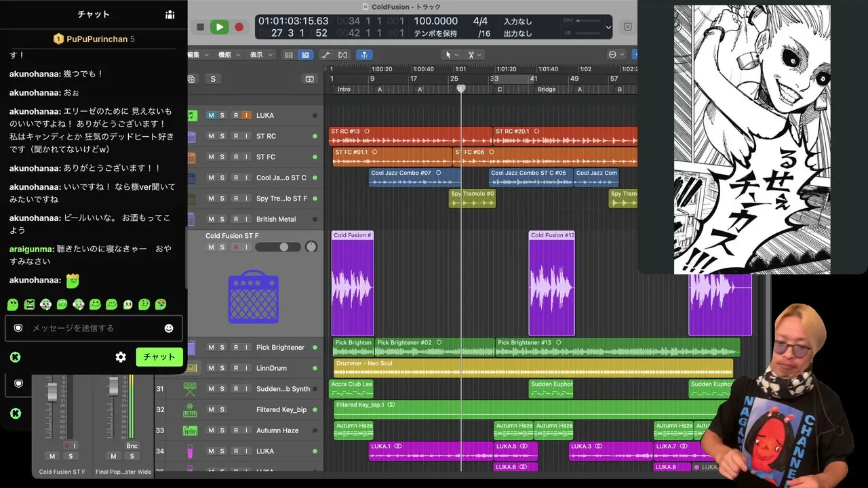Select the list view icon in toolbar

(x=305, y=55)
